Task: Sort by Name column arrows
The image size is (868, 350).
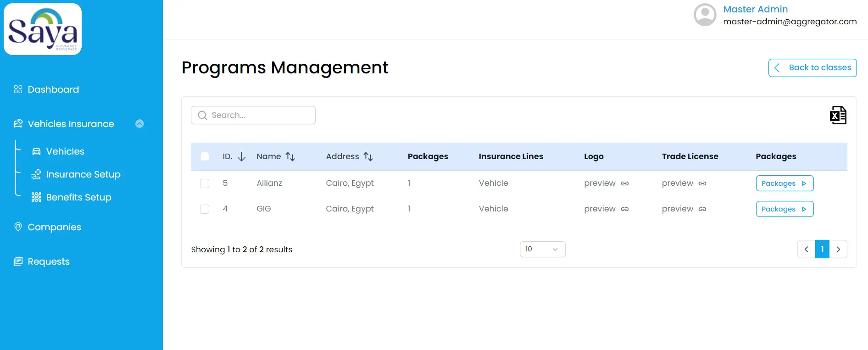Action: [290, 157]
